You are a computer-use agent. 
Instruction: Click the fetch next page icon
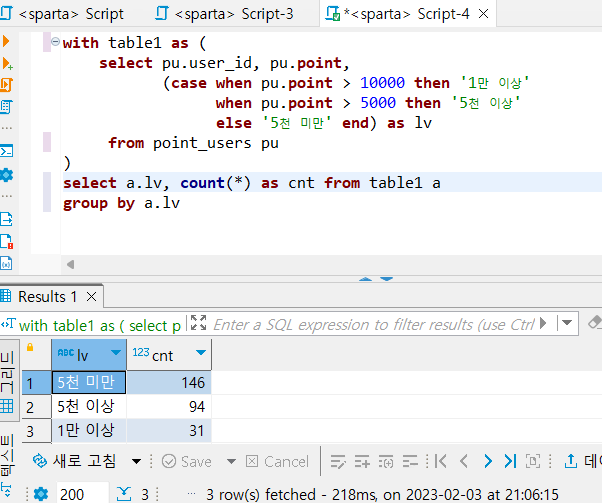pos(533,461)
